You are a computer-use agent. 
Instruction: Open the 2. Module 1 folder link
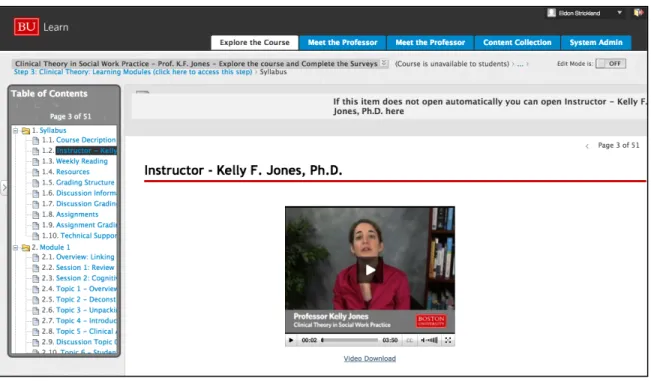tap(55, 247)
